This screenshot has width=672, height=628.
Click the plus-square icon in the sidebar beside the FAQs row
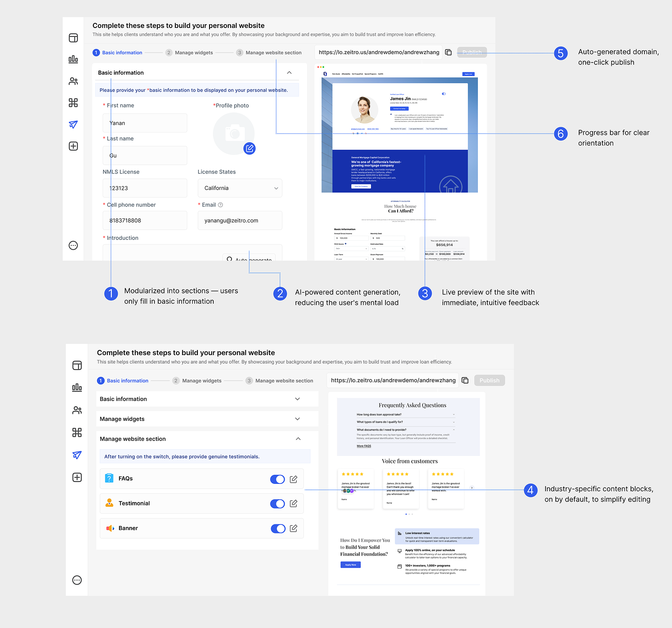77,477
